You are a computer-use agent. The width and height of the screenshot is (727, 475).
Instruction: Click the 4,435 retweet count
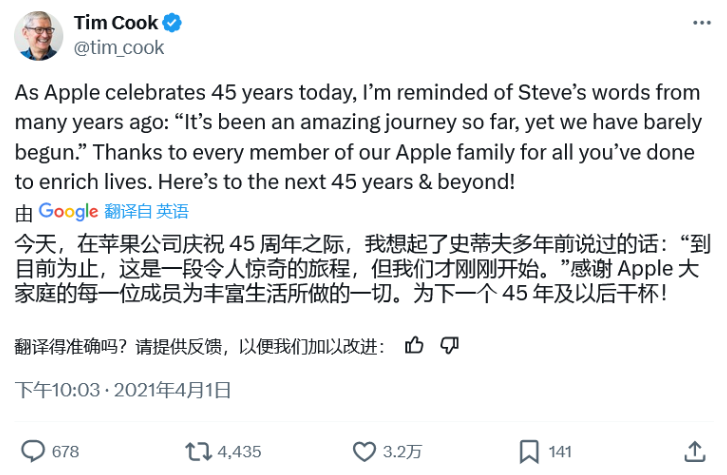coord(238,452)
